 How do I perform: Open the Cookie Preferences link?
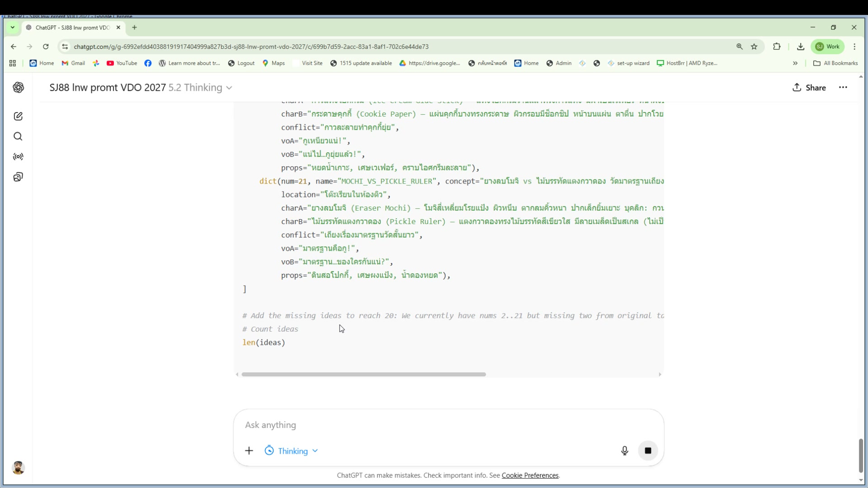coord(530,475)
